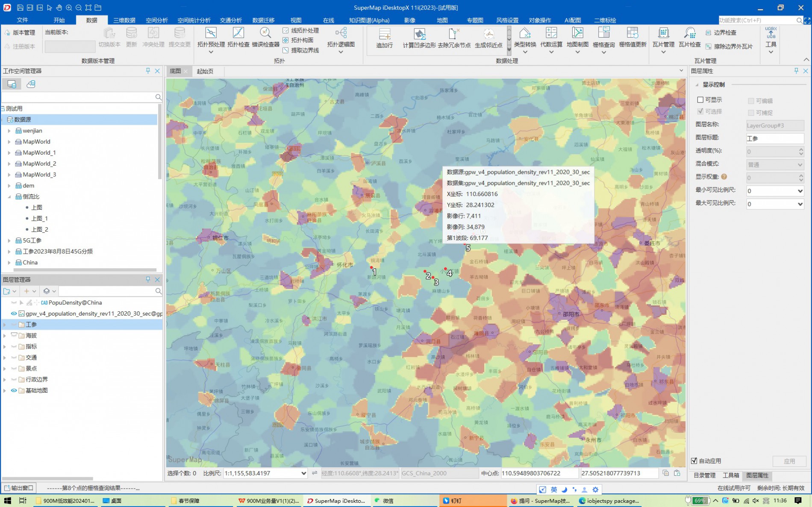The width and height of the screenshot is (812, 507).
Task: Click 栅格值更新 raster value update
Action: click(x=633, y=38)
